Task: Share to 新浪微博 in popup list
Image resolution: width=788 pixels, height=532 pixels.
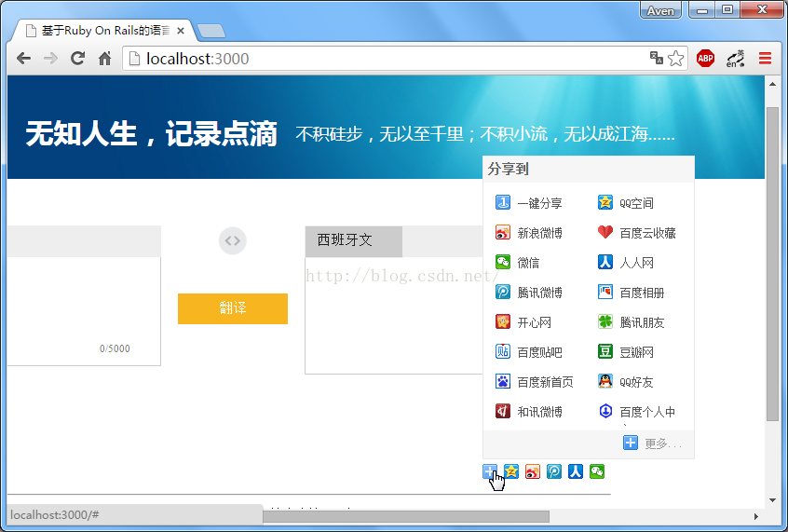Action: coord(529,232)
